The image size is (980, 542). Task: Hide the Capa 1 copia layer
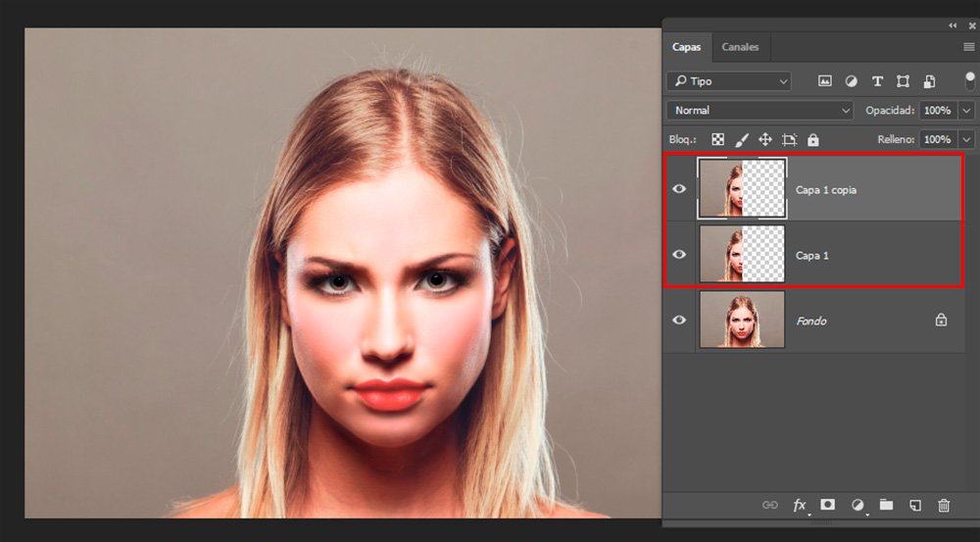click(x=679, y=189)
